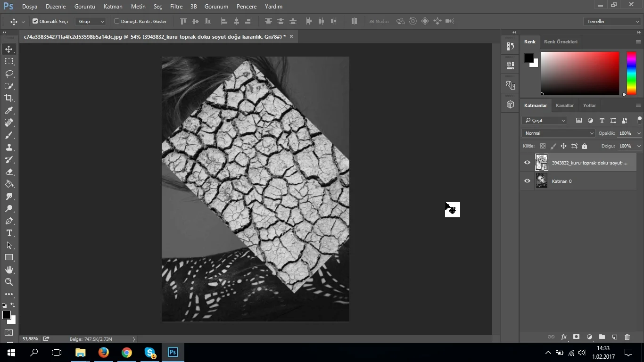Delete layer with the trash icon
This screenshot has width=644, height=362.
click(x=627, y=337)
